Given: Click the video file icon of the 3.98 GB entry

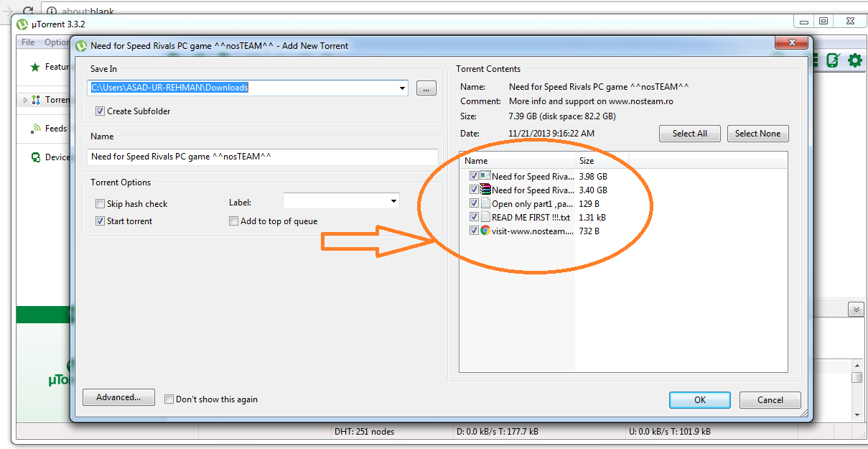Looking at the screenshot, I should point(485,176).
